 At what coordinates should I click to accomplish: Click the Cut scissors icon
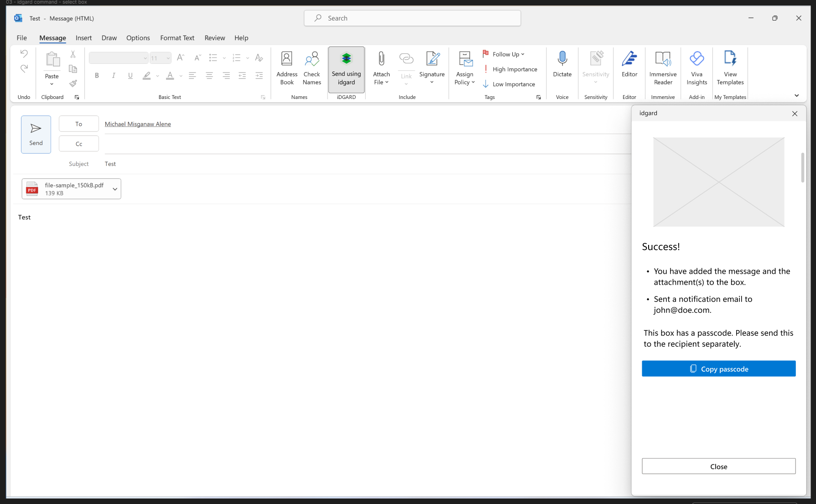[x=73, y=54]
